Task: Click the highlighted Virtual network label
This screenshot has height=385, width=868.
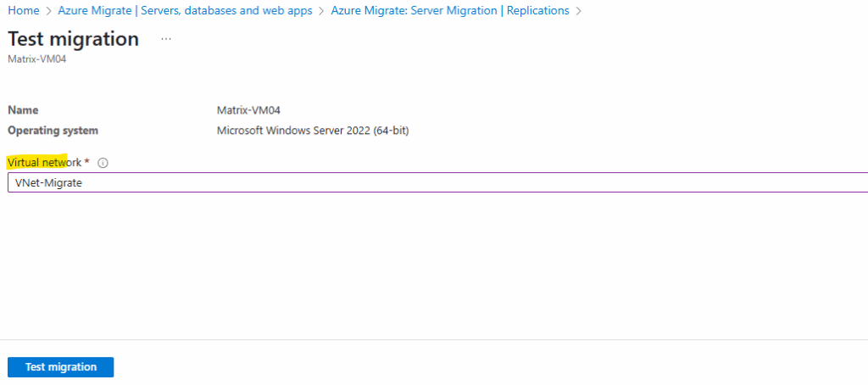Action: pos(44,162)
